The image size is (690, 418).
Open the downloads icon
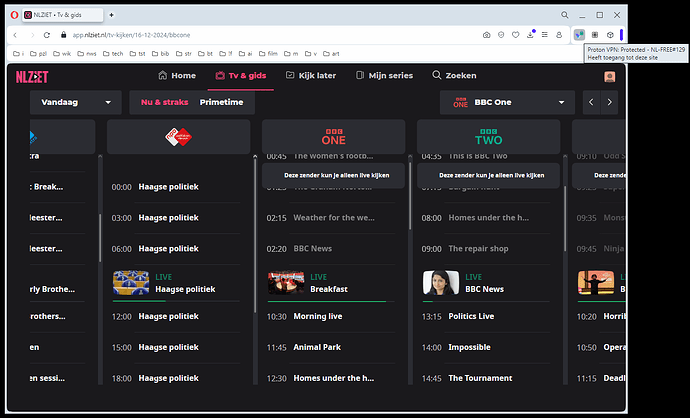pyautogui.click(x=530, y=35)
